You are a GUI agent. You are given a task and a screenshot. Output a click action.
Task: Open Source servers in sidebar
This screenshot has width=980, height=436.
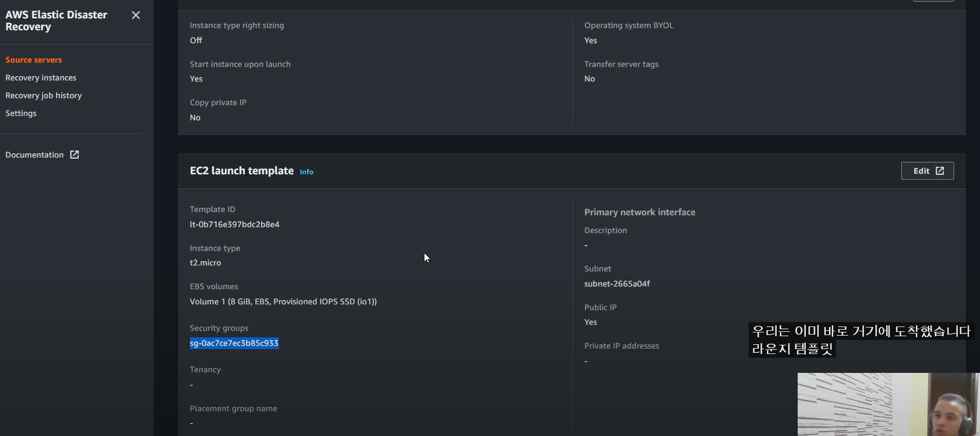(x=33, y=60)
